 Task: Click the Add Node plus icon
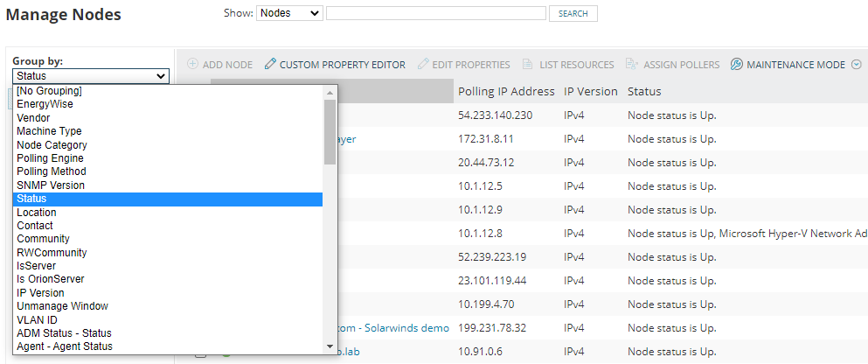[192, 64]
